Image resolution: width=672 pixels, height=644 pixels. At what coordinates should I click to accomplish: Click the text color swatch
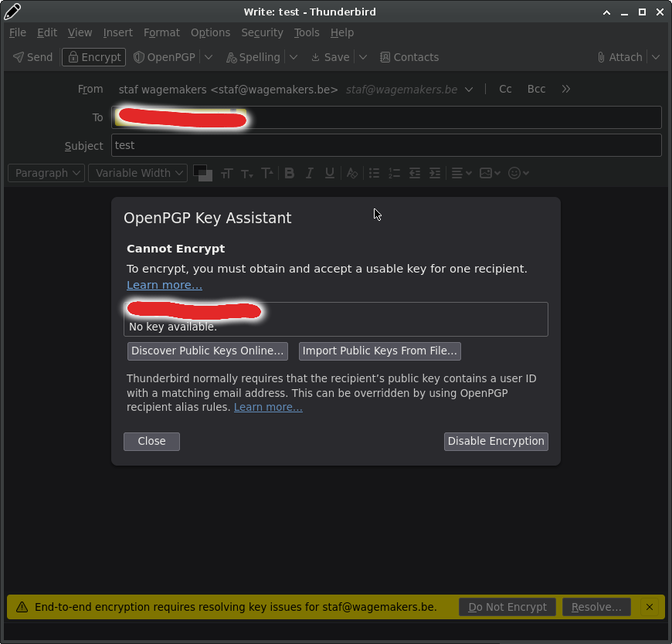[200, 171]
